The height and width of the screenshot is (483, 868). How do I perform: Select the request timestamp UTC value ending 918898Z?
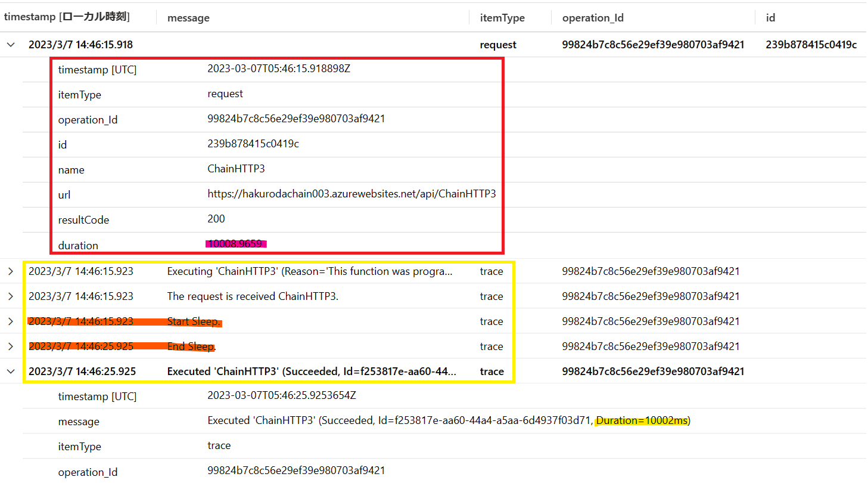tap(278, 69)
